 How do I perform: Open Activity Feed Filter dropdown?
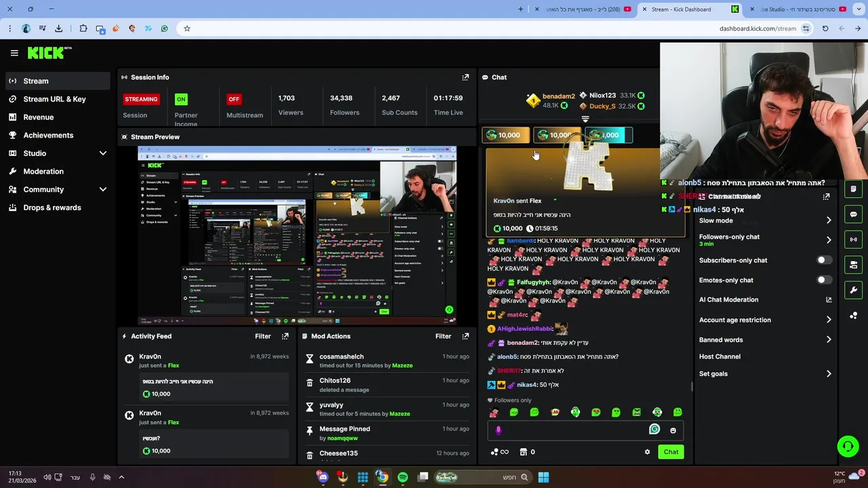click(x=262, y=336)
